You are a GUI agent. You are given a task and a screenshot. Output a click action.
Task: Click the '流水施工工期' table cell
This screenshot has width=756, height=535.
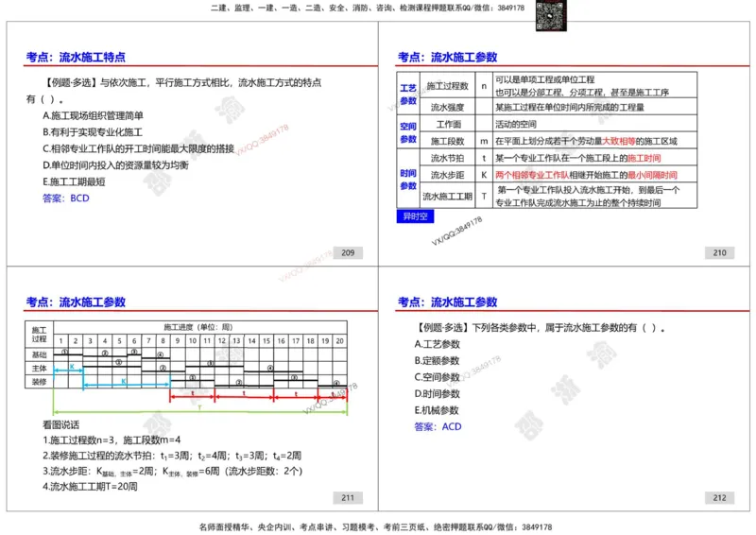tap(447, 197)
